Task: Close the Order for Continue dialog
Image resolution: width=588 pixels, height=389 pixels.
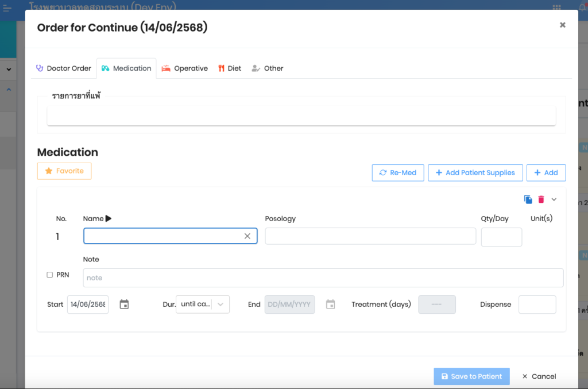Action: coord(562,25)
